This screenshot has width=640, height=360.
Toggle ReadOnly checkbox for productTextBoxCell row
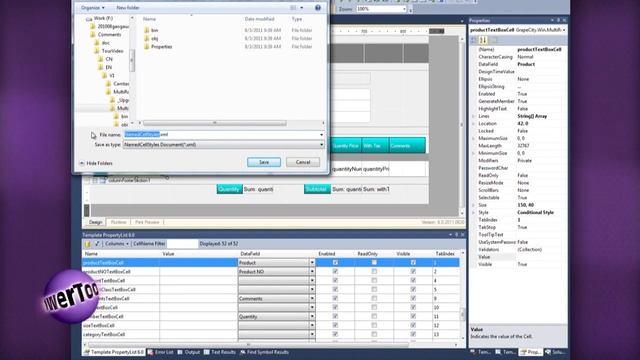coord(374,263)
